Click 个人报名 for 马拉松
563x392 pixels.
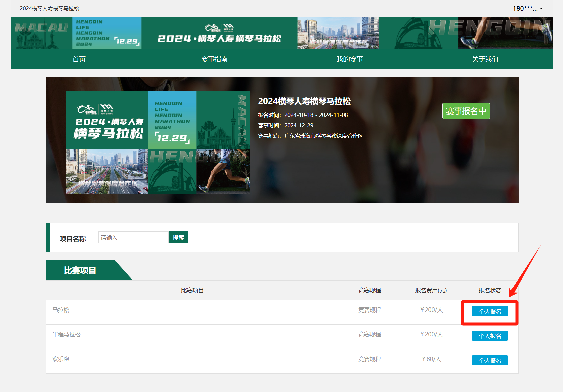490,312
